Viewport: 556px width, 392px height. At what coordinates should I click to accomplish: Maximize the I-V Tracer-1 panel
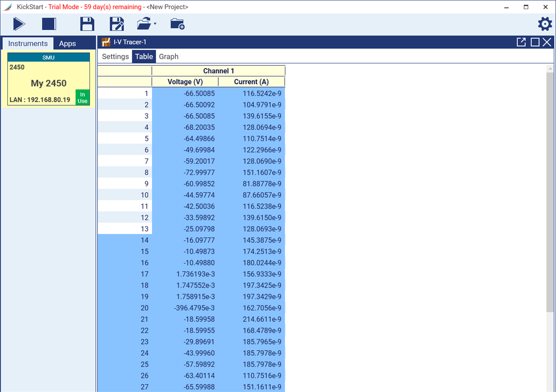click(535, 42)
